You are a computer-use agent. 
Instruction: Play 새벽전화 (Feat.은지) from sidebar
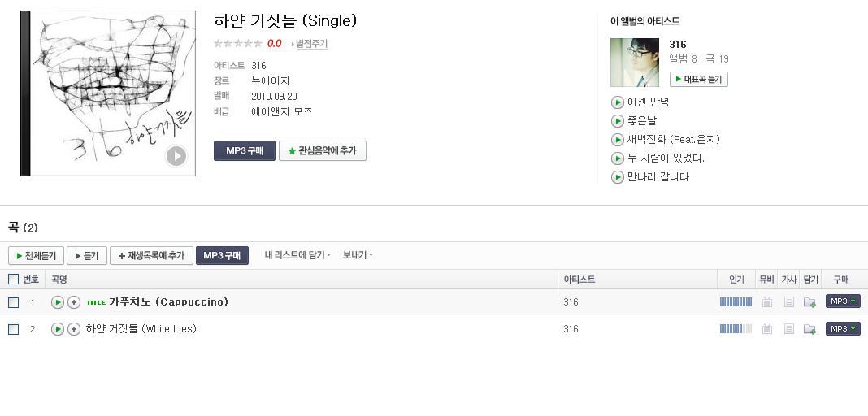617,140
